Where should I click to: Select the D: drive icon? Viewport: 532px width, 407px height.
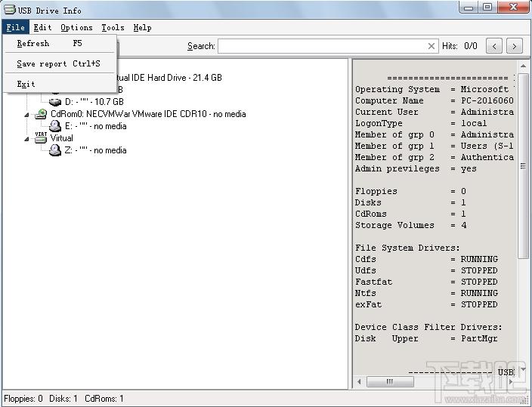(x=55, y=102)
